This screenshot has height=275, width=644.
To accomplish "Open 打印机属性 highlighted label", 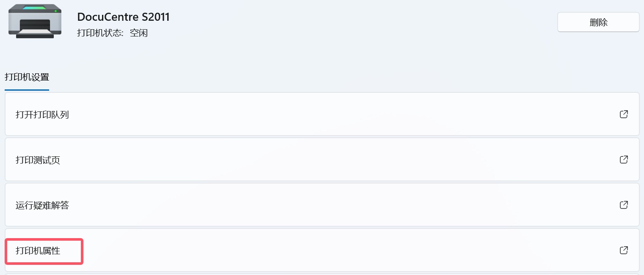I will (x=38, y=251).
